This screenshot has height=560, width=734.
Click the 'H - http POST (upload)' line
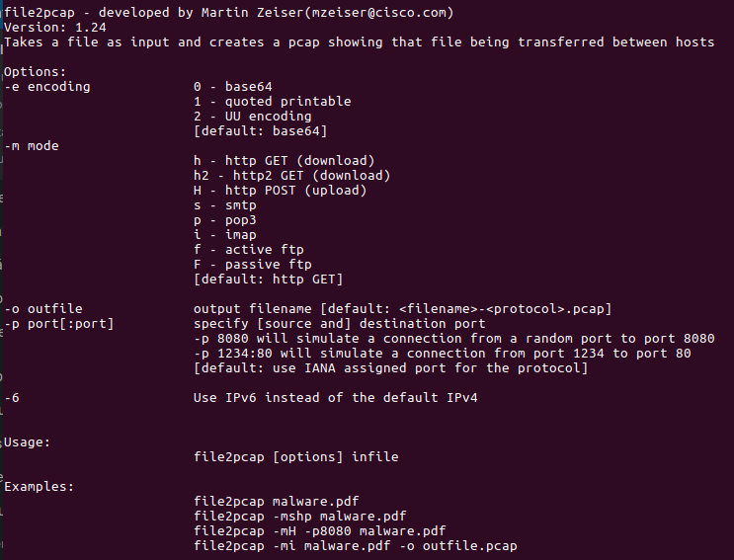pos(280,191)
